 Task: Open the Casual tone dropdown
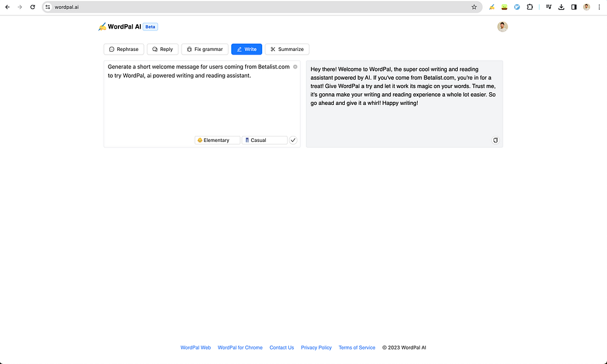click(x=265, y=140)
